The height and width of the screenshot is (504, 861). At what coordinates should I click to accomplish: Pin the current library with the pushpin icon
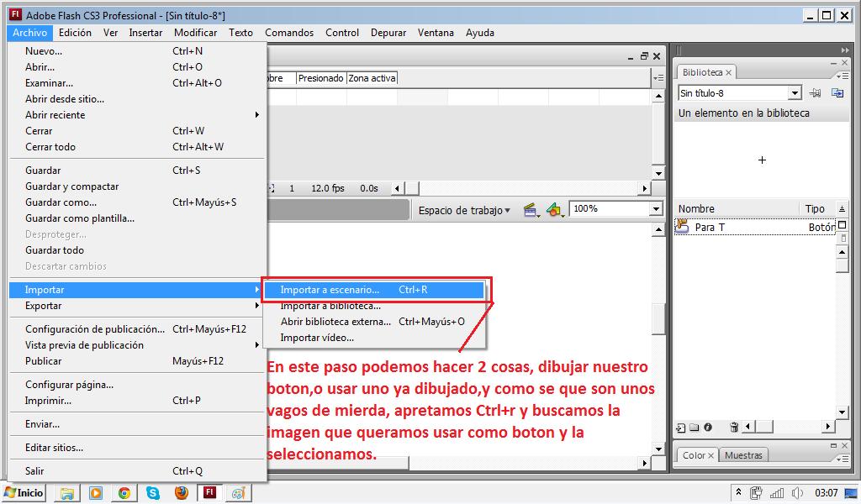pyautogui.click(x=816, y=93)
